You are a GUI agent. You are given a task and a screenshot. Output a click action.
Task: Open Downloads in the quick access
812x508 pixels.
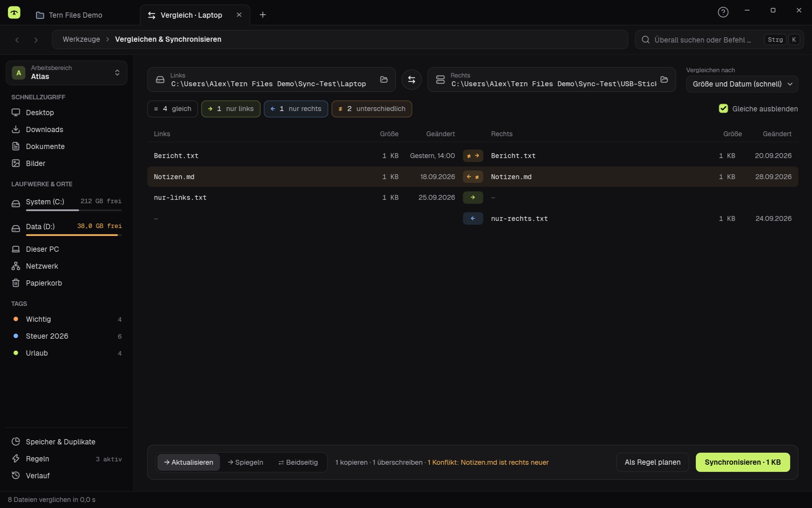click(67, 129)
